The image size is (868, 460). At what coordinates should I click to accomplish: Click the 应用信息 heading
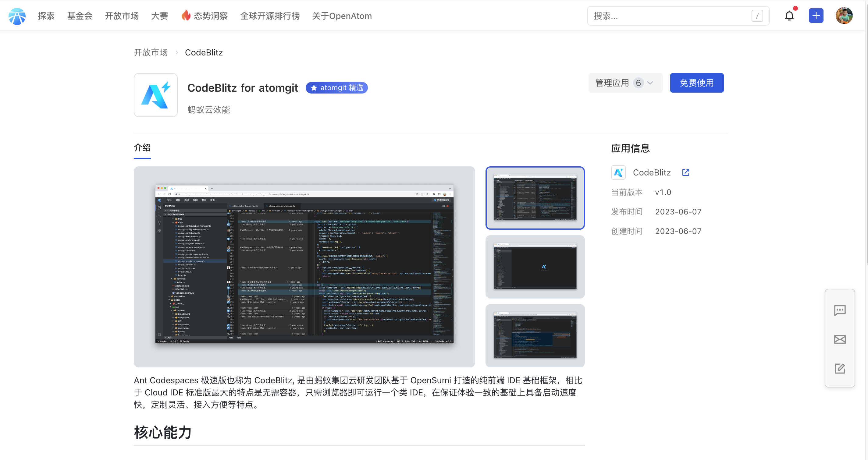point(630,148)
